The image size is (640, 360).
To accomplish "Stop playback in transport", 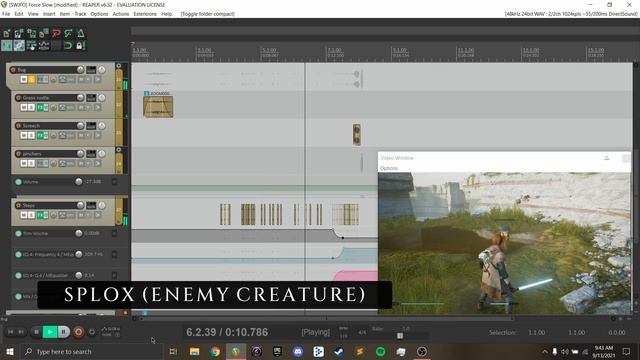I will (36, 332).
